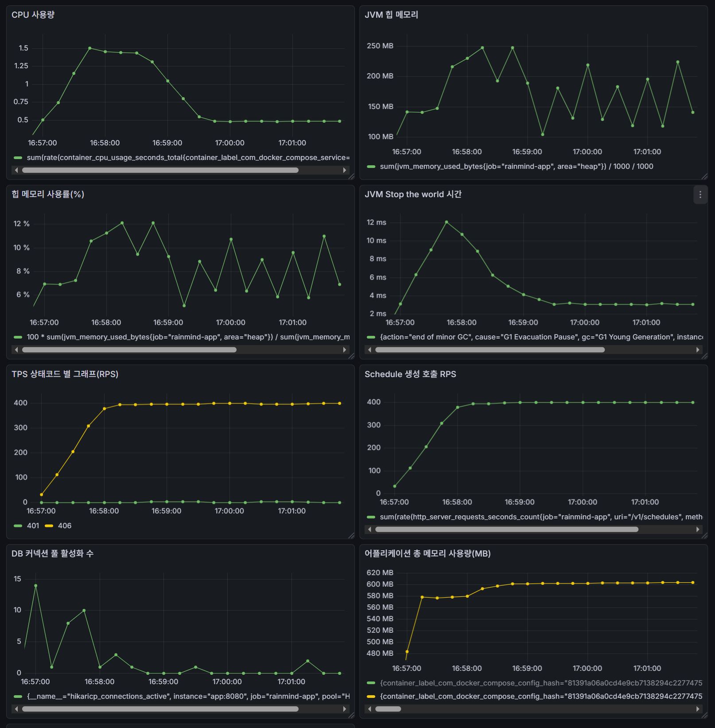Toggle the jvm_memory_used_bytes series in JVM 힙 메모리 legend
Image resolution: width=715 pixels, height=728 pixels.
516,166
